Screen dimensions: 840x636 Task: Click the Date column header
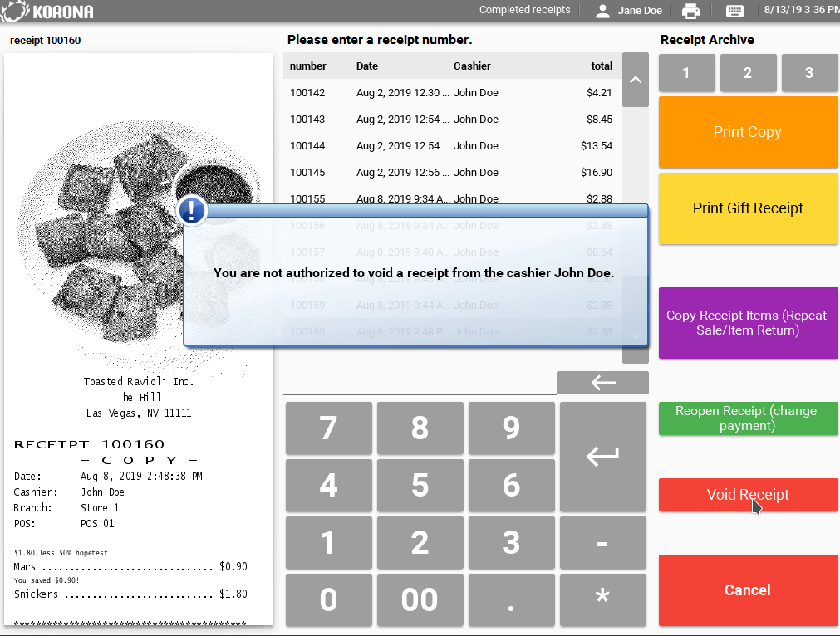coord(367,66)
